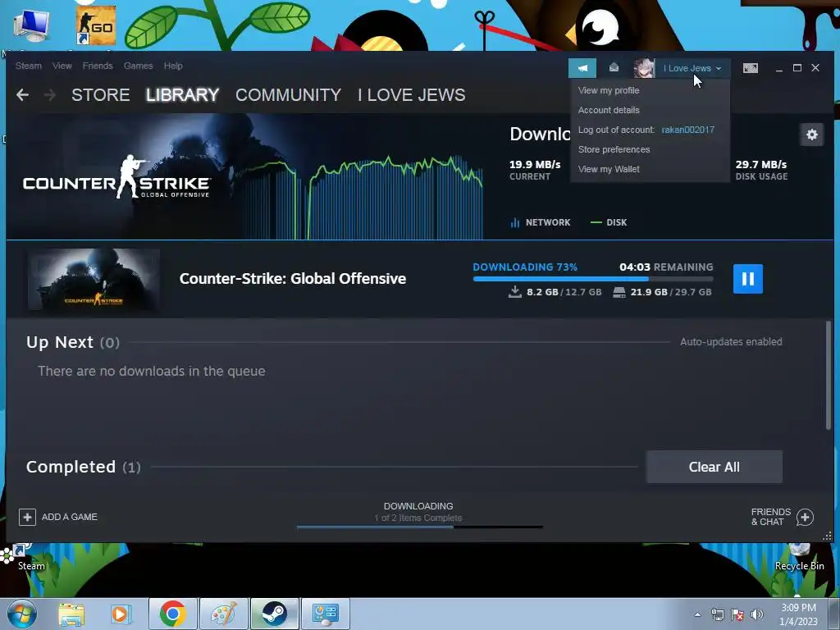Open the Steam menu
Viewport: 840px width, 630px height.
coord(29,66)
